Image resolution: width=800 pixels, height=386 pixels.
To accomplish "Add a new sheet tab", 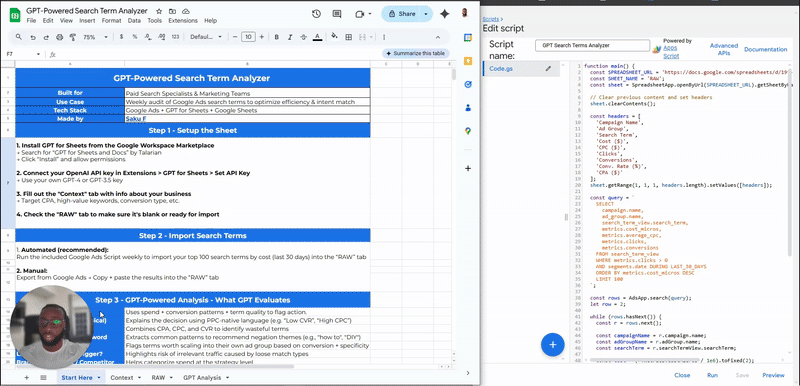I will coord(27,377).
